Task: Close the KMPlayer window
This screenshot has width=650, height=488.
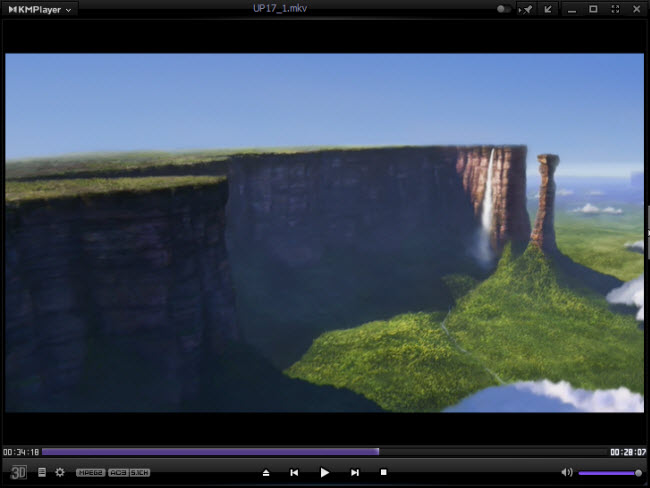Action: 637,9
